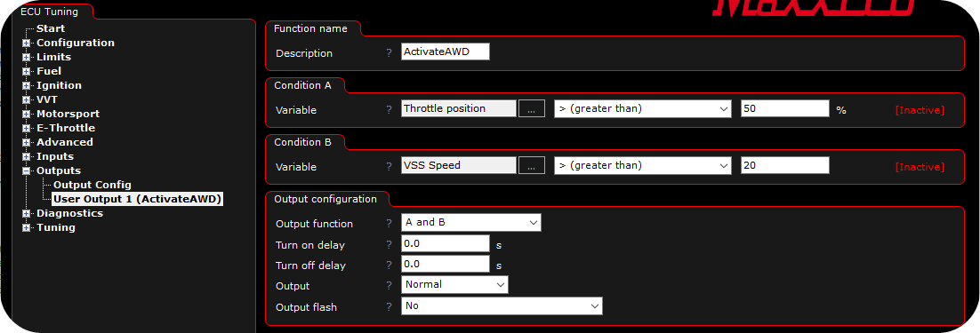Click the Condition A threshold value 50
The height and width of the screenshot is (333, 980).
(x=785, y=108)
